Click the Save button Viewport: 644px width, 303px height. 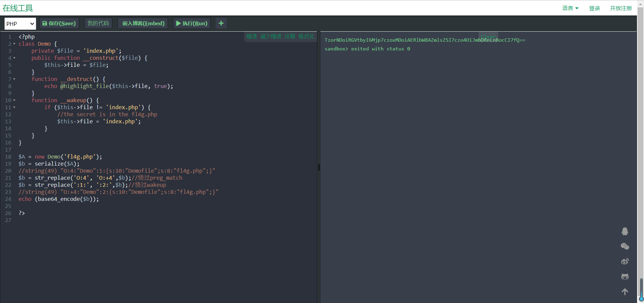pos(59,24)
